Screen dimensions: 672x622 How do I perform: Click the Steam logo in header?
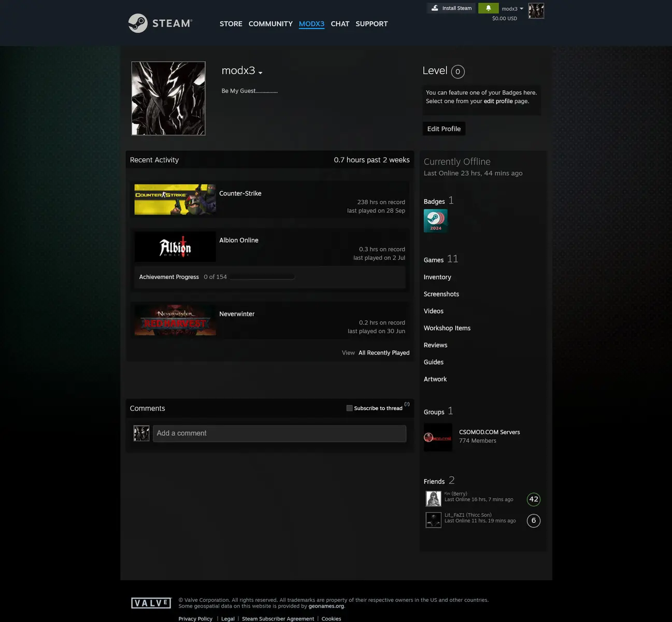click(x=160, y=23)
